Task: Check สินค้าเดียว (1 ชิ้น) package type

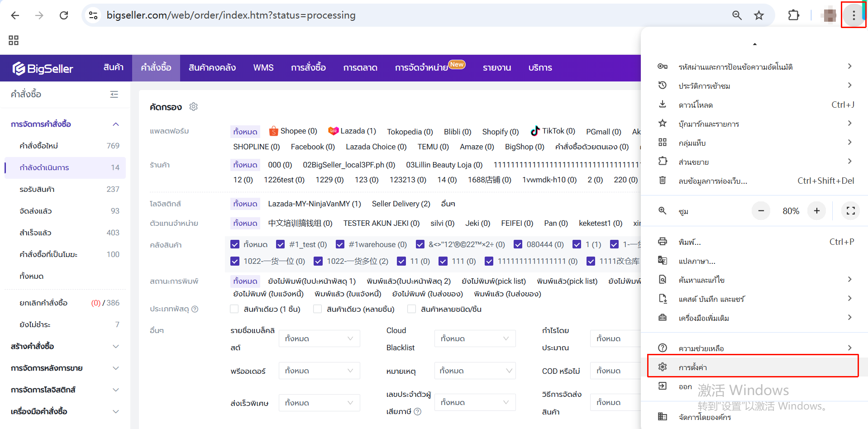Action: click(234, 309)
